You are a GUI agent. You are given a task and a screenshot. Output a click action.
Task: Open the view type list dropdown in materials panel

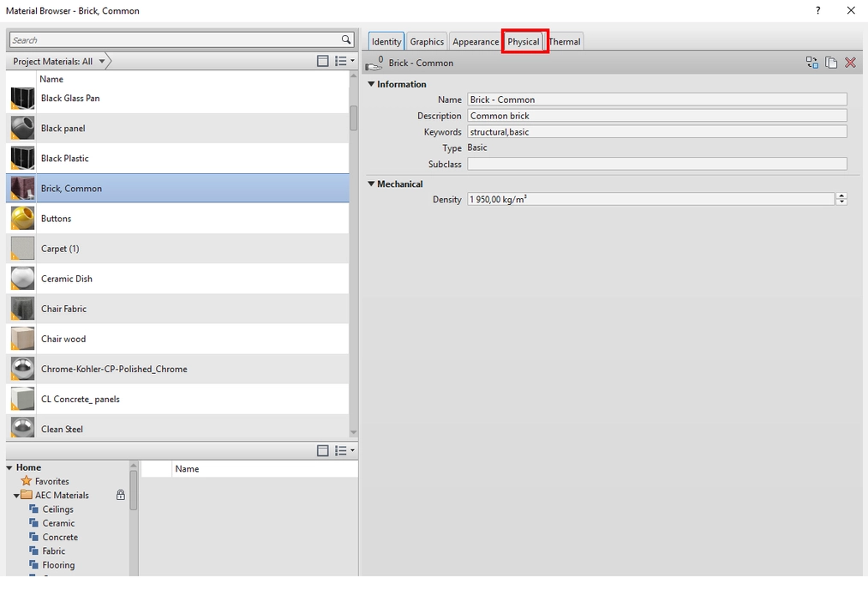click(344, 60)
